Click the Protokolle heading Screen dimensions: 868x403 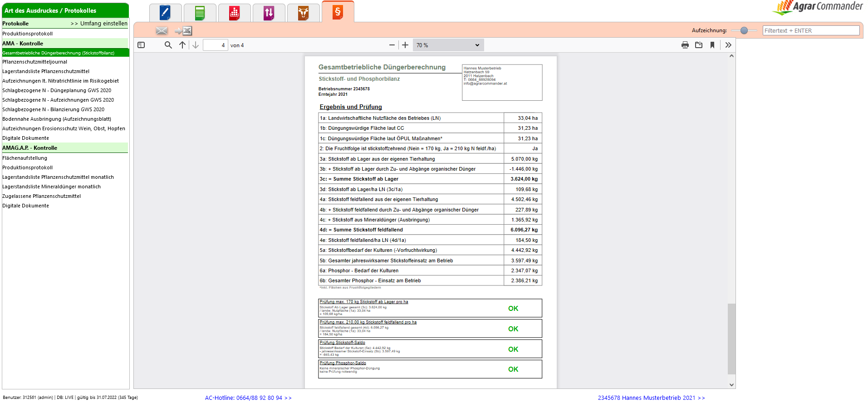point(15,24)
